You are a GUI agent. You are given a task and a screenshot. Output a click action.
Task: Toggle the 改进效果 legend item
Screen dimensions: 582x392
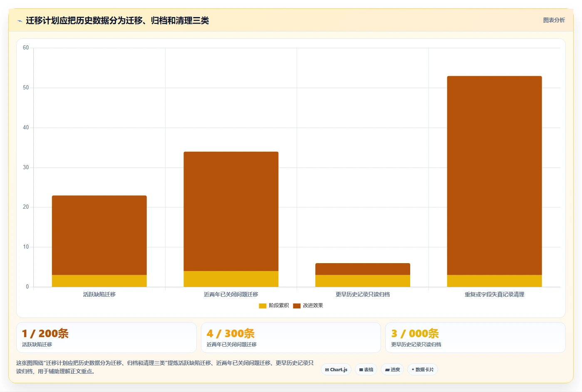308,306
